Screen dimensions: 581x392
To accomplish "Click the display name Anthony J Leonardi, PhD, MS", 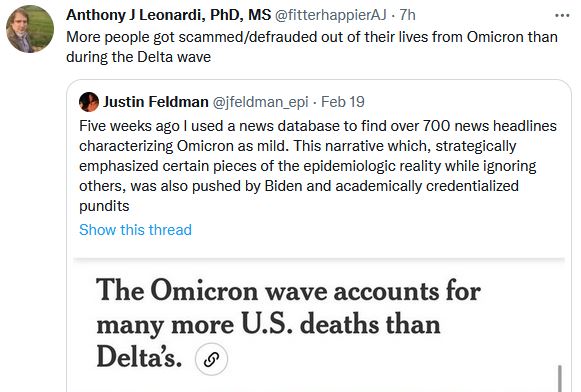I will [x=169, y=15].
